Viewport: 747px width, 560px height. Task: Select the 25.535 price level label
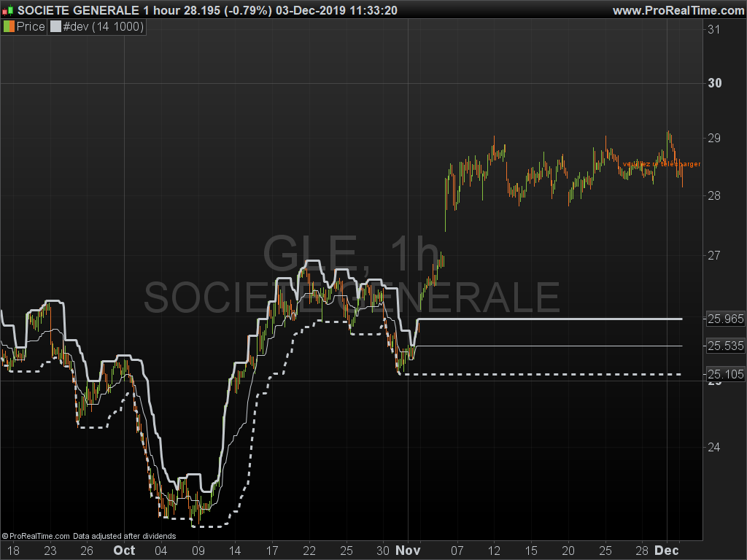point(726,346)
